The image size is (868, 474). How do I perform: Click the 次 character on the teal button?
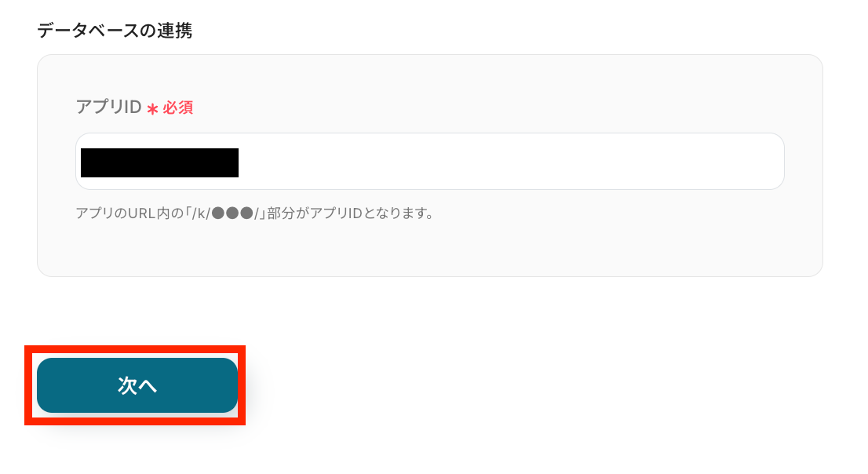(x=127, y=385)
